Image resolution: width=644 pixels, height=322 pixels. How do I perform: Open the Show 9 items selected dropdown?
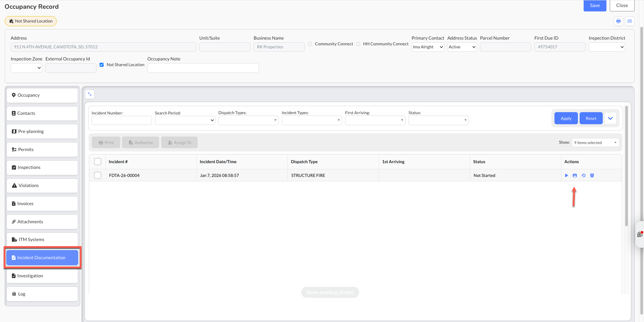click(595, 143)
